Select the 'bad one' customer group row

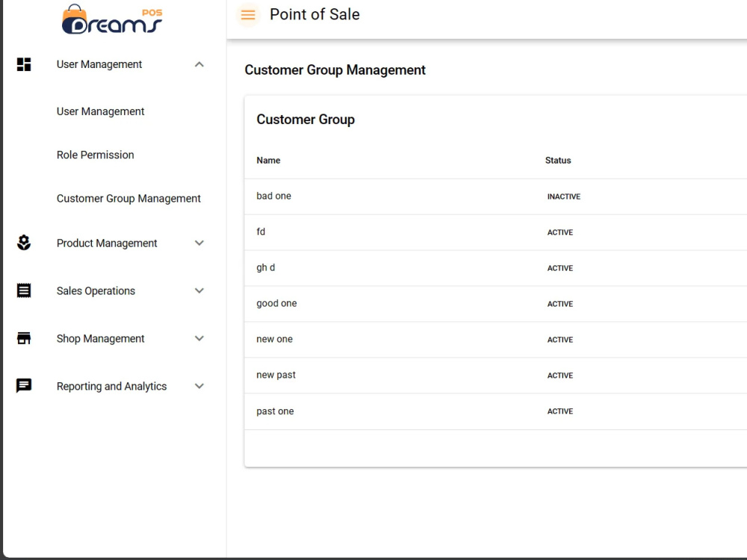pyautogui.click(x=495, y=196)
